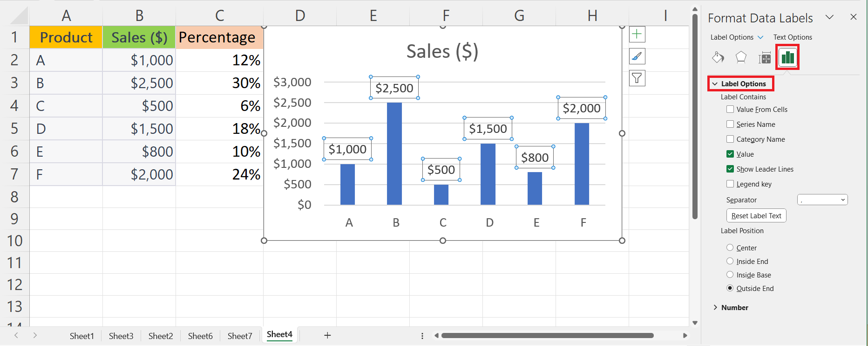This screenshot has height=346, width=868.
Task: Select the Percentage header cell
Action: click(219, 37)
